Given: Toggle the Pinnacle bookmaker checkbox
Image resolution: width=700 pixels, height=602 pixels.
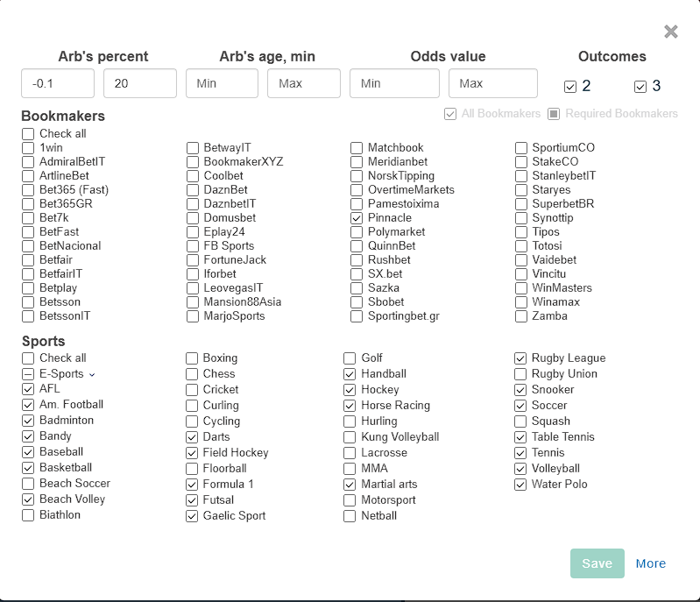Looking at the screenshot, I should click(x=357, y=218).
